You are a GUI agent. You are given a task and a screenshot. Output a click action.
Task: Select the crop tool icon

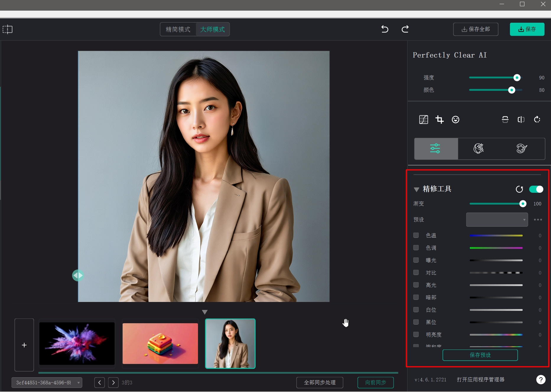[439, 120]
